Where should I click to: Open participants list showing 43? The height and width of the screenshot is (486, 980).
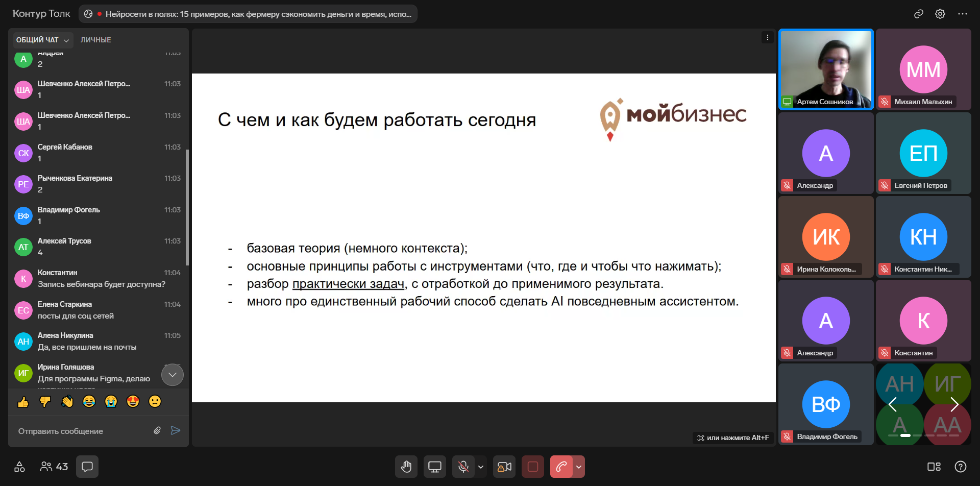point(54,467)
